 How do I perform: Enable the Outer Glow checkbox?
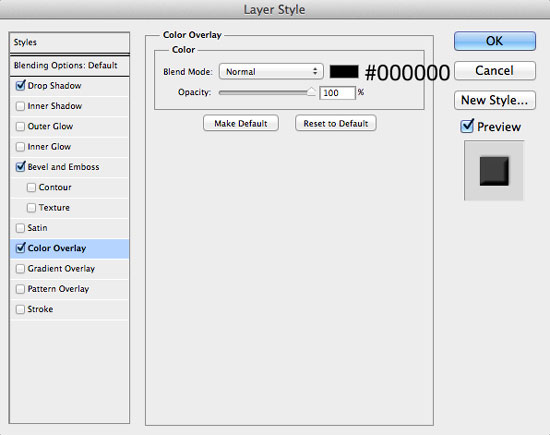point(20,126)
